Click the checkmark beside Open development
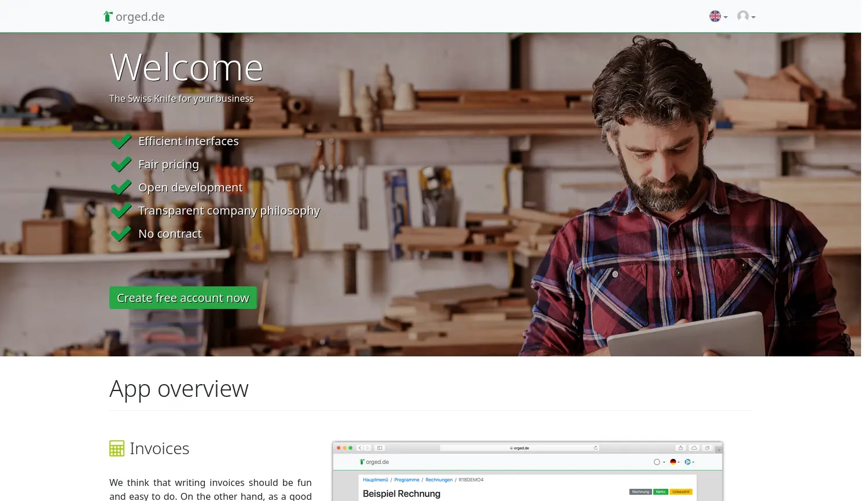This screenshot has width=868, height=501. (121, 187)
